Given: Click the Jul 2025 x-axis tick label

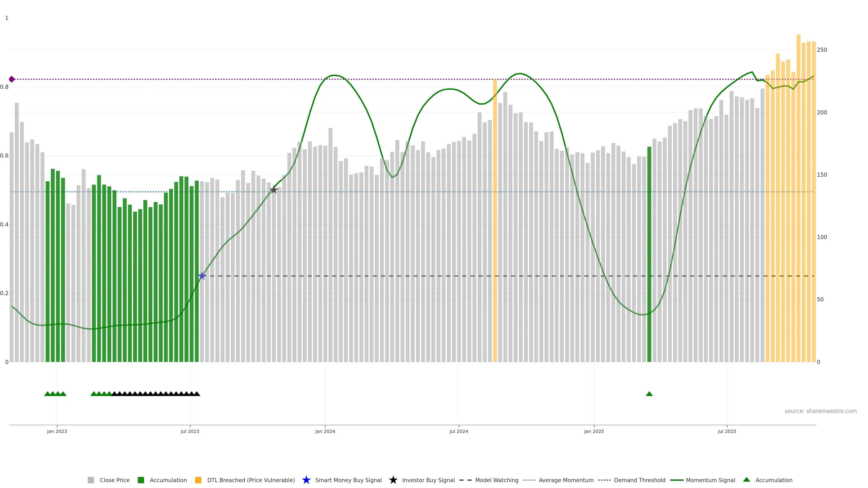Looking at the screenshot, I should [x=727, y=431].
